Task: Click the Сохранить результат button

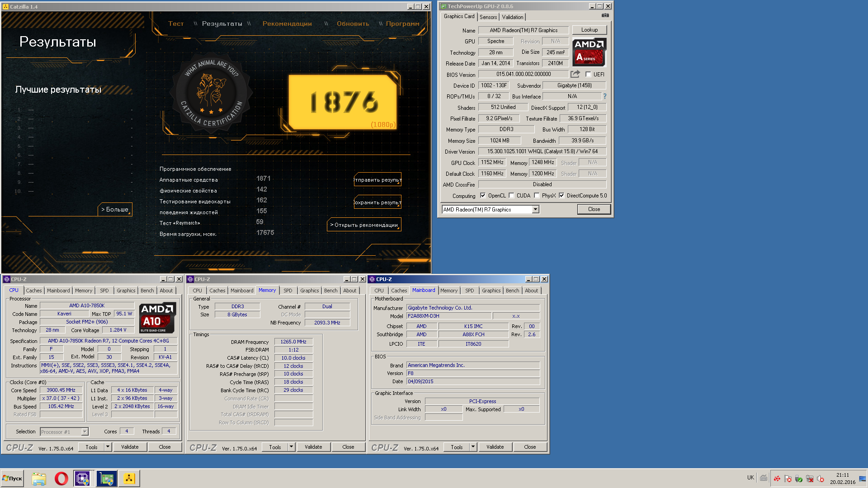Action: pos(377,202)
